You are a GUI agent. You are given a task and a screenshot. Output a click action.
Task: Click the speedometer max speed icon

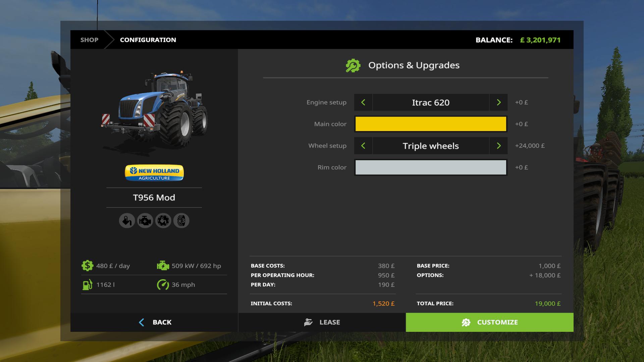pyautogui.click(x=163, y=285)
